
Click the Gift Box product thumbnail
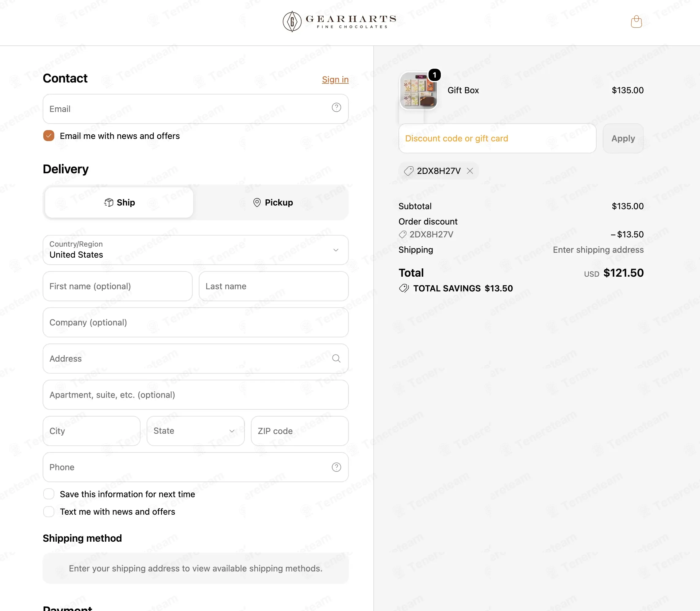point(418,91)
